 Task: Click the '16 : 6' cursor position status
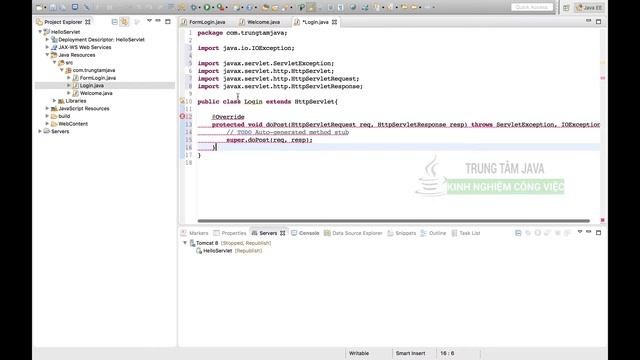(x=447, y=353)
